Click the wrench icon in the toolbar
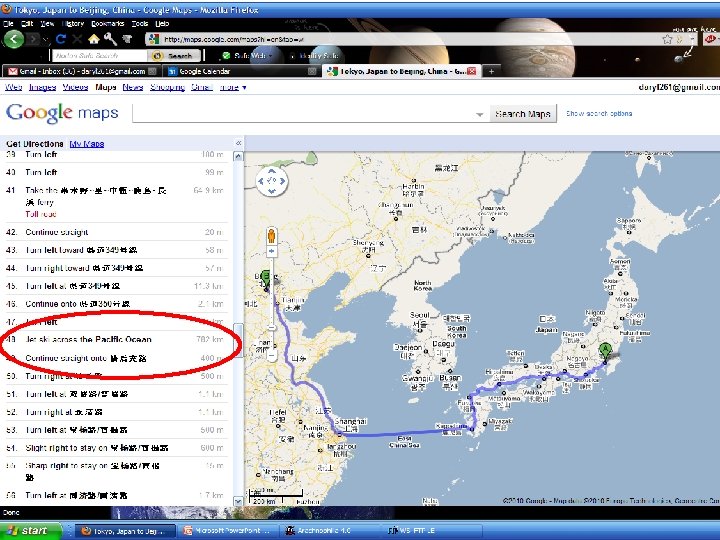720x540 pixels. 110,39
